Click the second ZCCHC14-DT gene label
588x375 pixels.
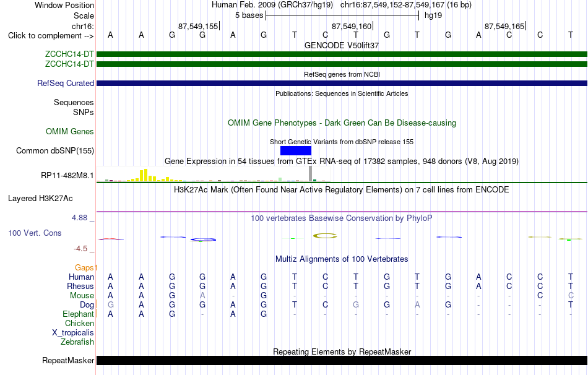(x=69, y=64)
